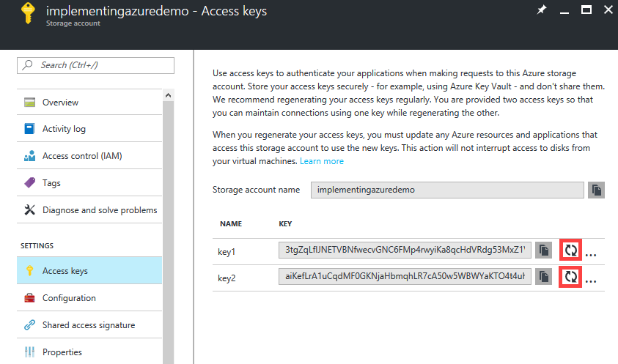Select the key1 value field
This screenshot has width=618, height=364.
404,250
